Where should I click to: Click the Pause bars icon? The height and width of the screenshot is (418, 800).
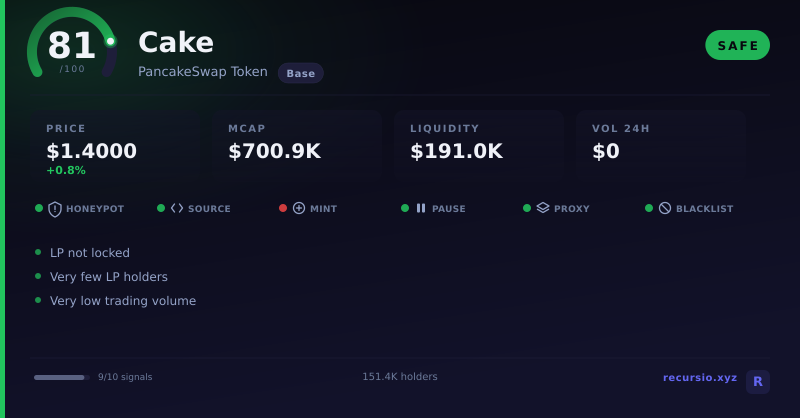click(421, 208)
